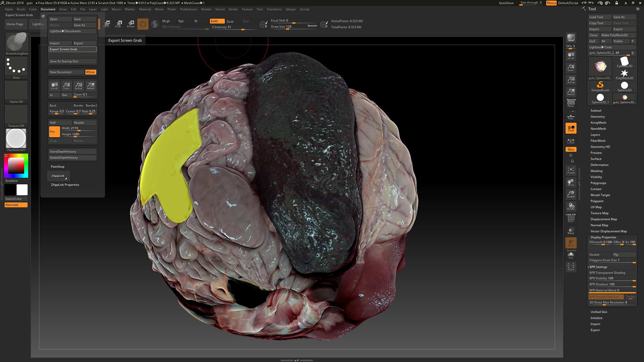
Task: Open the Render menu
Action: [x=206, y=9]
